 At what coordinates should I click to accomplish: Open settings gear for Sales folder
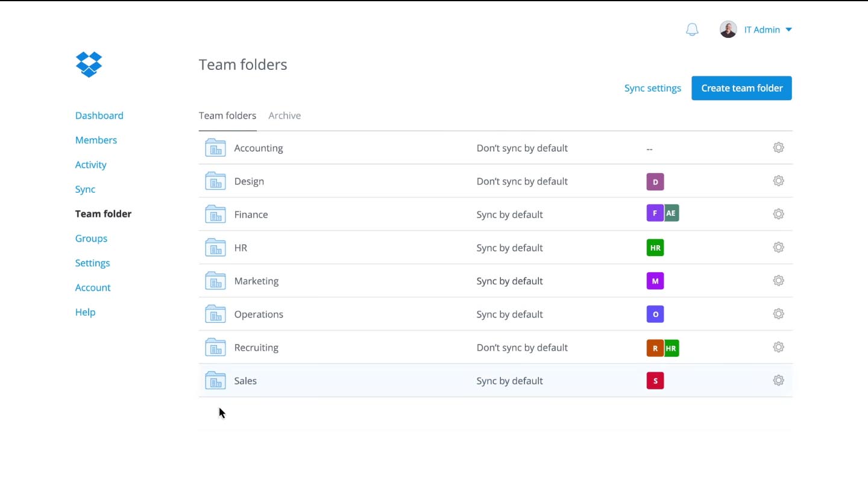click(x=778, y=380)
